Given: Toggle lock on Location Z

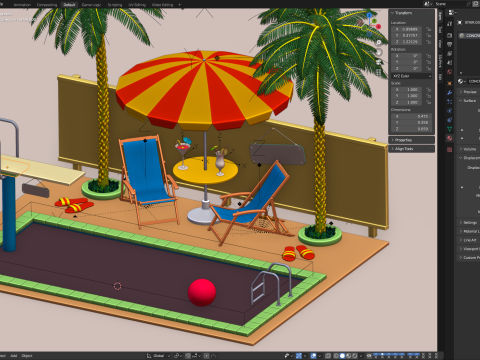Looking at the screenshot, I should pos(428,42).
